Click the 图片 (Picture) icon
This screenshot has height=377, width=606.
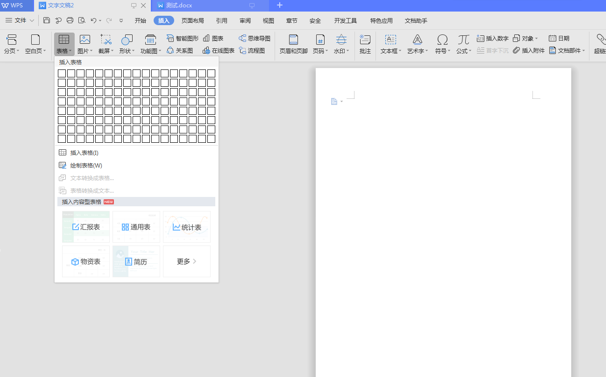coord(85,39)
